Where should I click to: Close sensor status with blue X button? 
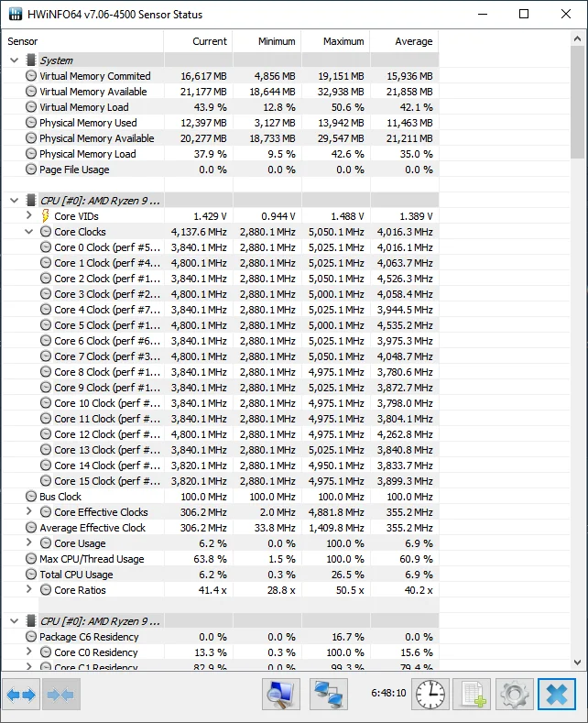pyautogui.click(x=557, y=694)
